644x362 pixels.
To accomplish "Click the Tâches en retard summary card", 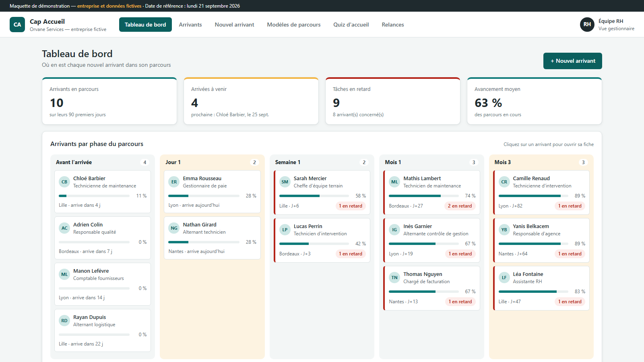I will coord(393,101).
